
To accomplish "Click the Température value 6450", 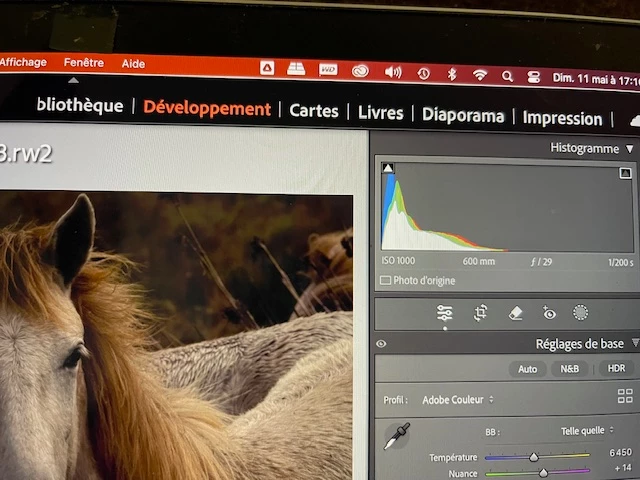I will coord(620,452).
